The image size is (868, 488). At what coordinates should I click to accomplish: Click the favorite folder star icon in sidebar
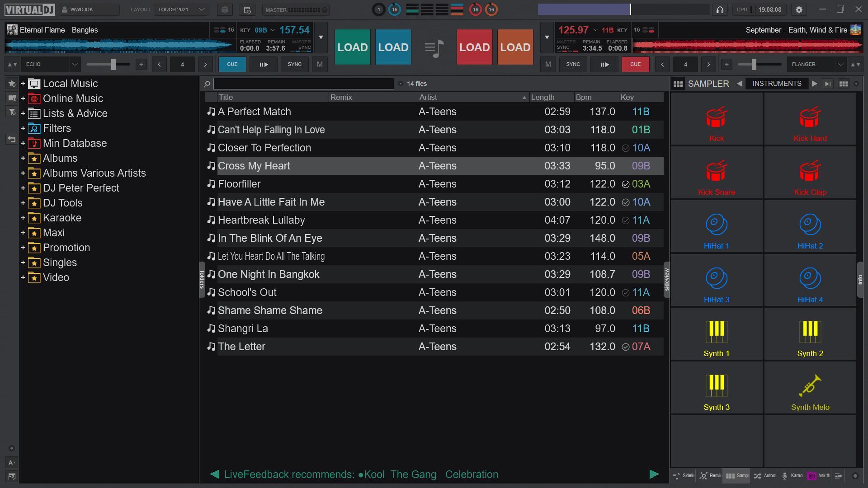pos(12,84)
